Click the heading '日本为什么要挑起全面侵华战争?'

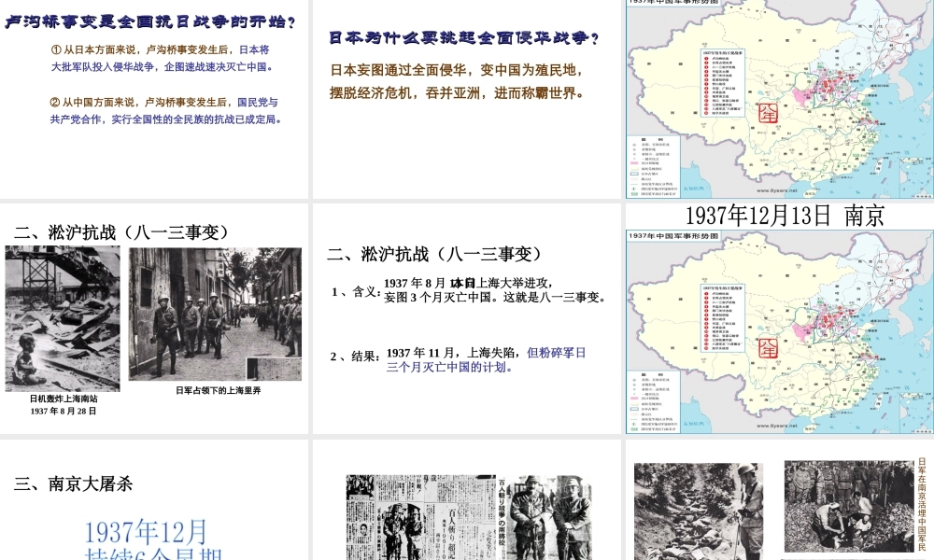click(464, 37)
